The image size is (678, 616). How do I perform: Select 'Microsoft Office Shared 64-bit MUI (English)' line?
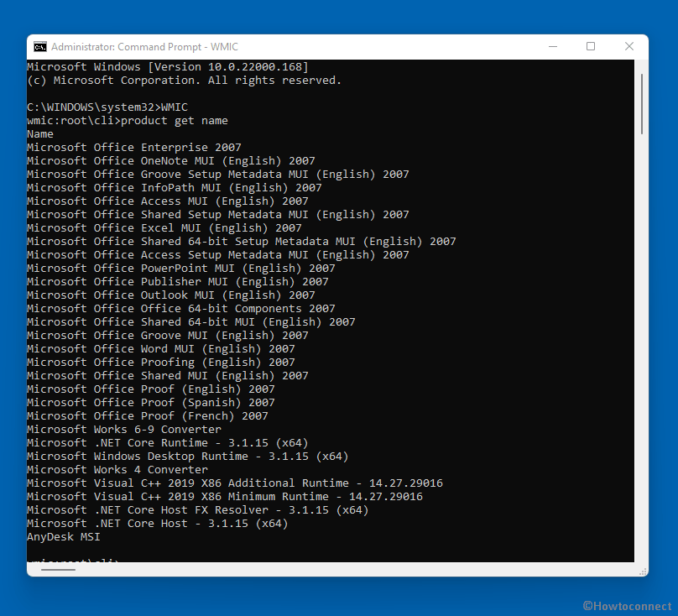tap(191, 321)
